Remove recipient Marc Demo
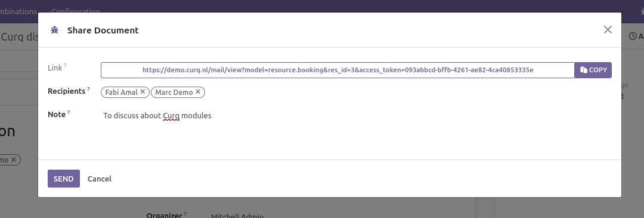 (x=197, y=92)
